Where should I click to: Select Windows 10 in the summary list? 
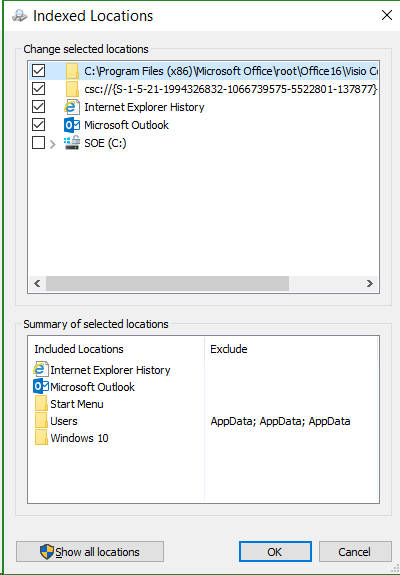pos(79,438)
